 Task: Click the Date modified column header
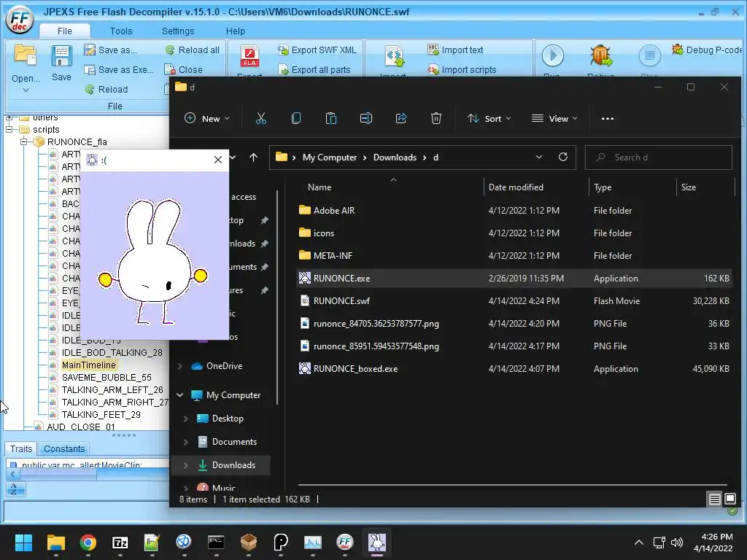516,187
